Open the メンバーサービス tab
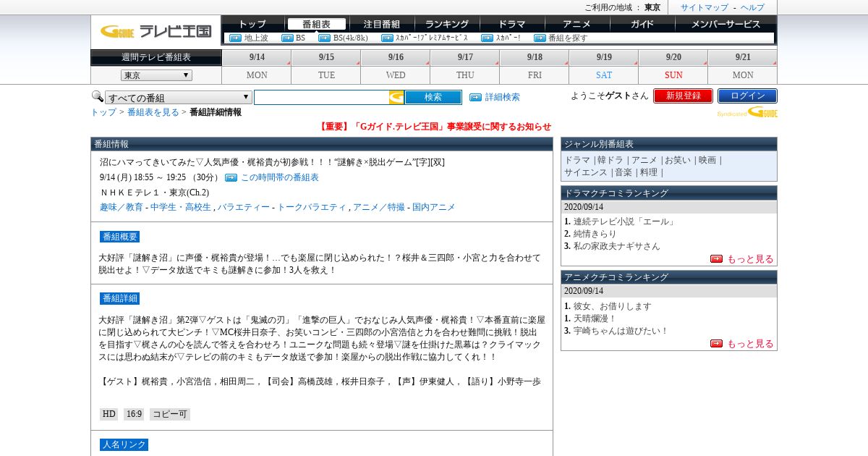The height and width of the screenshot is (456, 868). pos(726,24)
